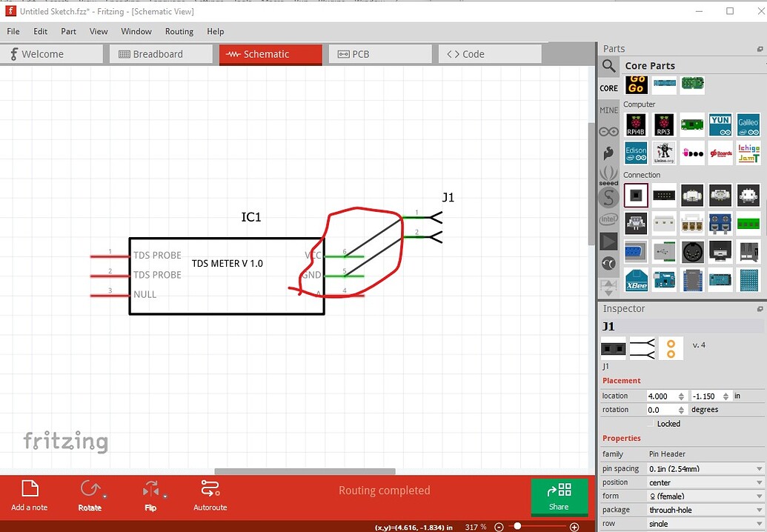
Task: Open the Intel parts bin
Action: coord(608,219)
